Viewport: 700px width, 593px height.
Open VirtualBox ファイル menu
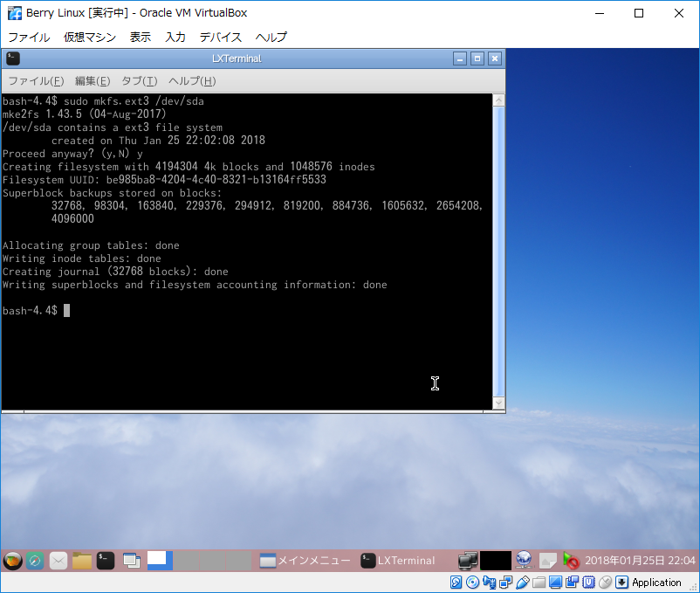pos(29,37)
